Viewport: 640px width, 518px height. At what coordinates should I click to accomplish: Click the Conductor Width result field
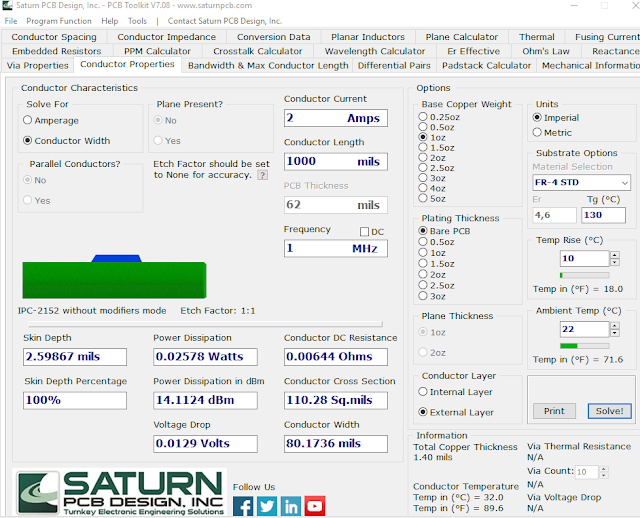click(x=336, y=444)
